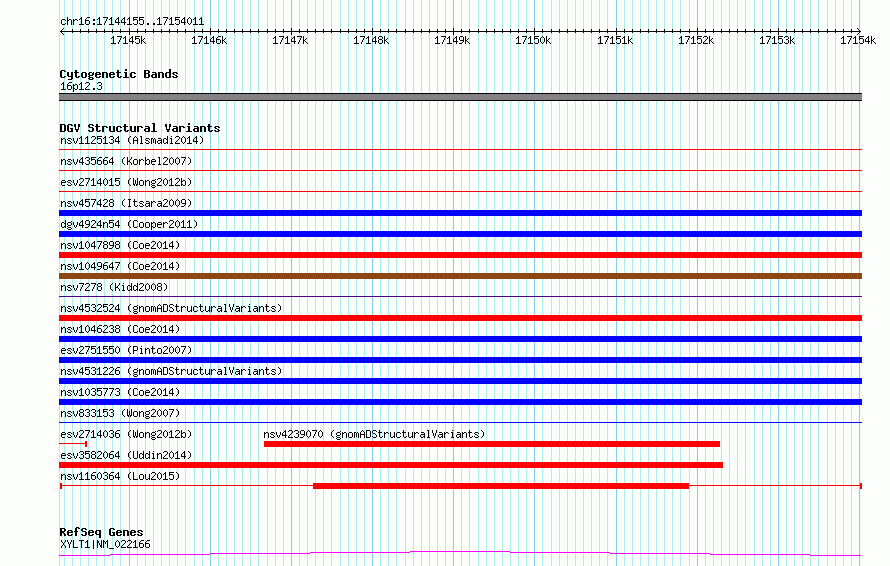Click the short red glyph under esv2714036

73,444
